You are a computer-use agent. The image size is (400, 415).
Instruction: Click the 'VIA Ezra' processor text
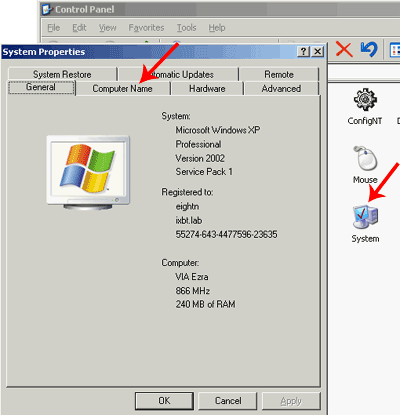click(192, 277)
